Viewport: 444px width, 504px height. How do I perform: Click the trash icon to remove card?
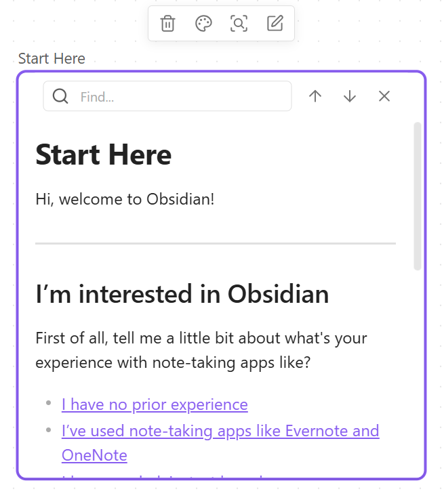167,24
